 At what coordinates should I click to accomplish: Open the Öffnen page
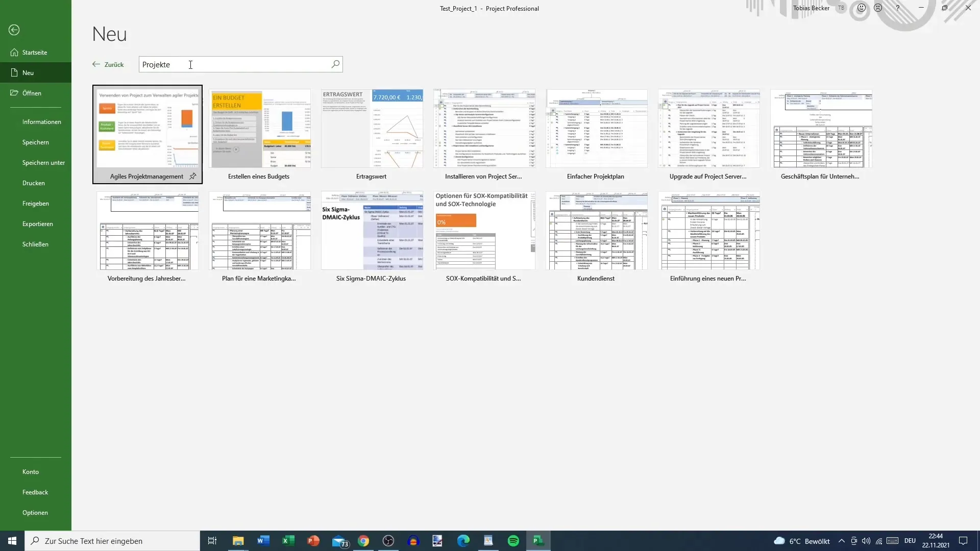pyautogui.click(x=36, y=93)
